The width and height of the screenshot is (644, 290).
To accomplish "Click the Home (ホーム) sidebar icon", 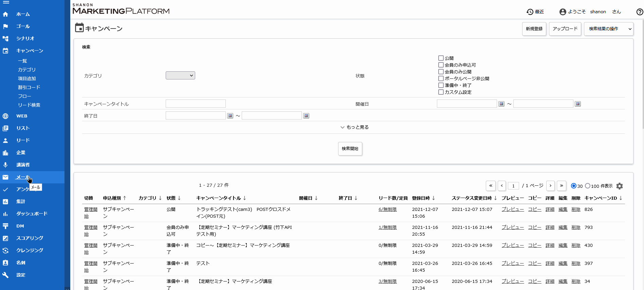I will click(5, 14).
